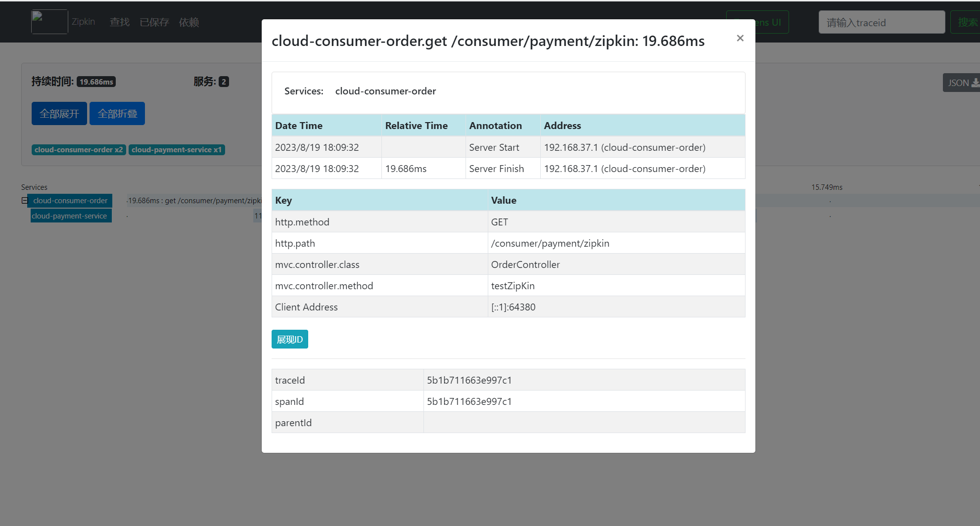Select the cloud-consumer-order service row
The height and width of the screenshot is (526, 980).
point(70,201)
